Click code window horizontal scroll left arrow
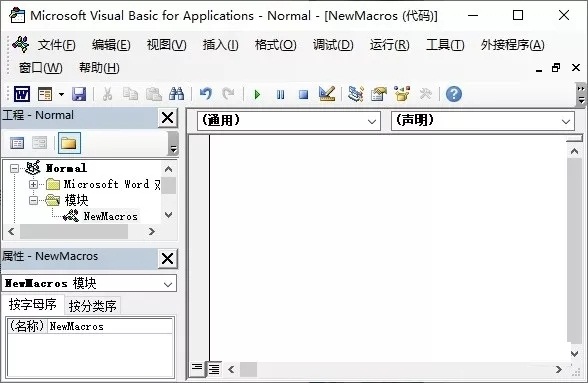Screen dimensions: 588x383 click(x=231, y=369)
